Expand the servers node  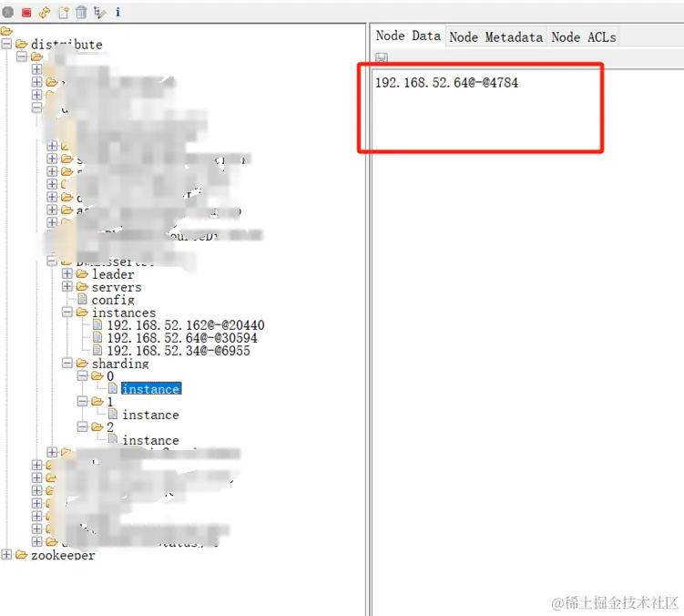point(67,286)
